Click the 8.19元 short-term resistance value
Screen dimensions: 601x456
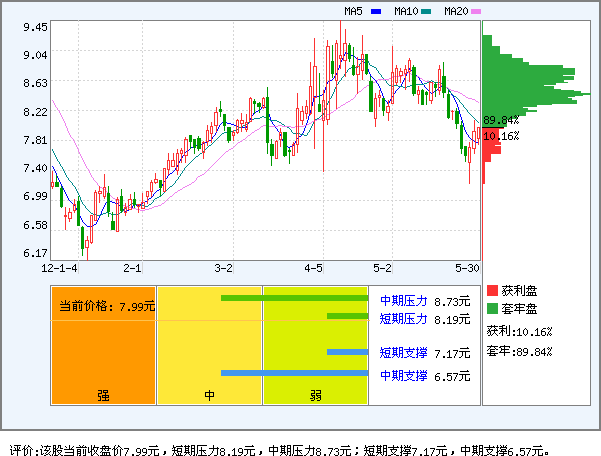pyautogui.click(x=452, y=320)
